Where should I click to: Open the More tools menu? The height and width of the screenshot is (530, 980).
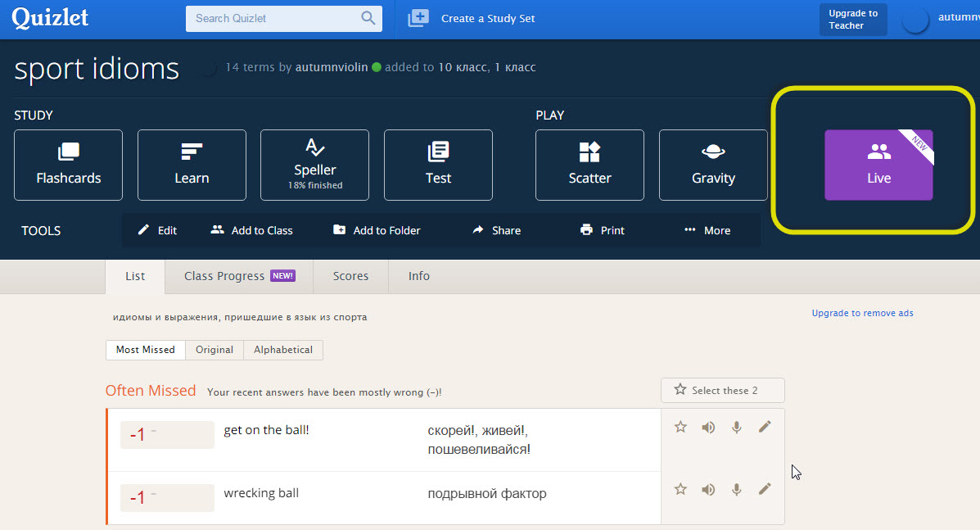[x=707, y=230]
